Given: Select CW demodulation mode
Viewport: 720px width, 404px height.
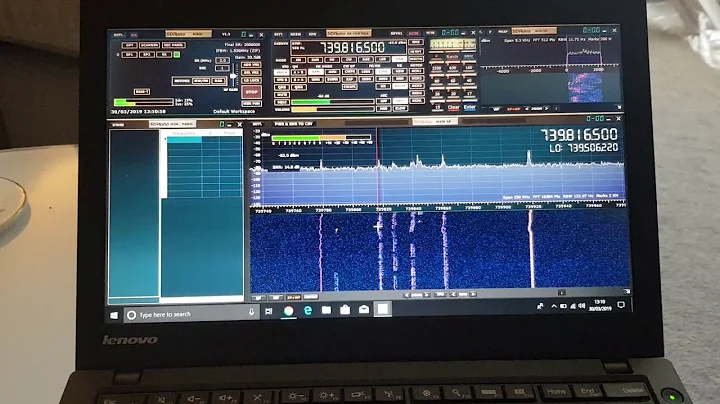Looking at the screenshot, I should (x=349, y=60).
